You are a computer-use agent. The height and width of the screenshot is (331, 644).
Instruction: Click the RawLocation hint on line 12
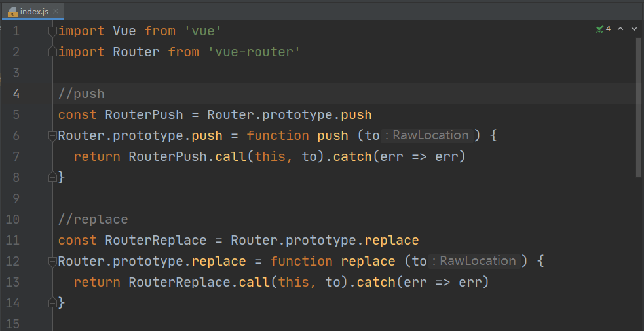[x=474, y=261]
